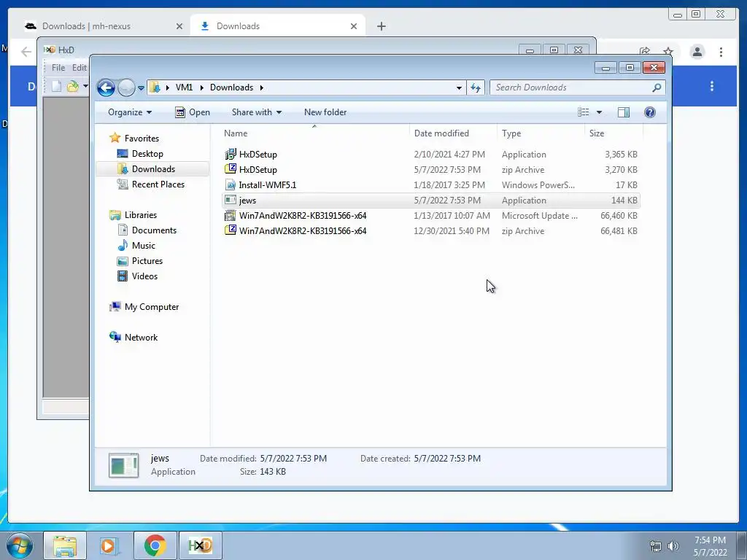The height and width of the screenshot is (560, 747).
Task: Select Libraries in navigation pane
Action: [x=141, y=215]
